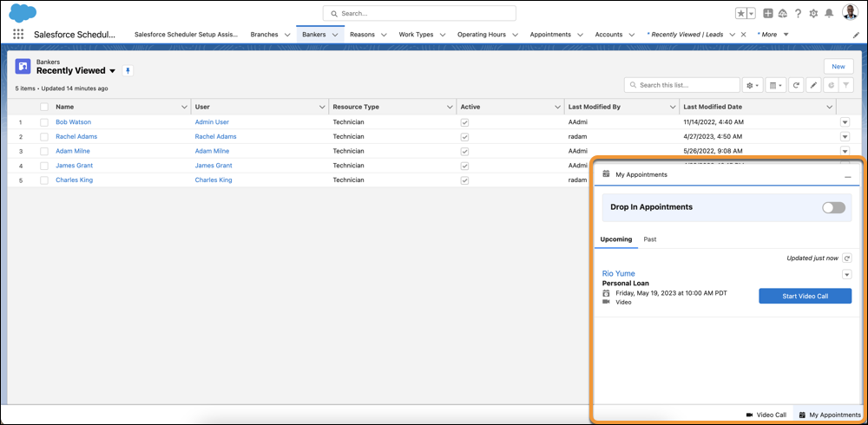Expand the Favorites list arrow
Viewport: 868px width, 425px height.
751,13
